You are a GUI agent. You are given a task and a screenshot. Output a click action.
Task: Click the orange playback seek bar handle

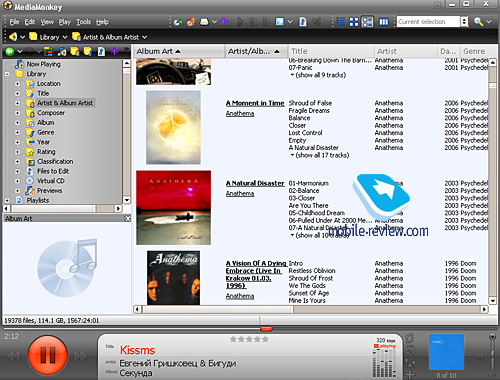[x=266, y=329]
